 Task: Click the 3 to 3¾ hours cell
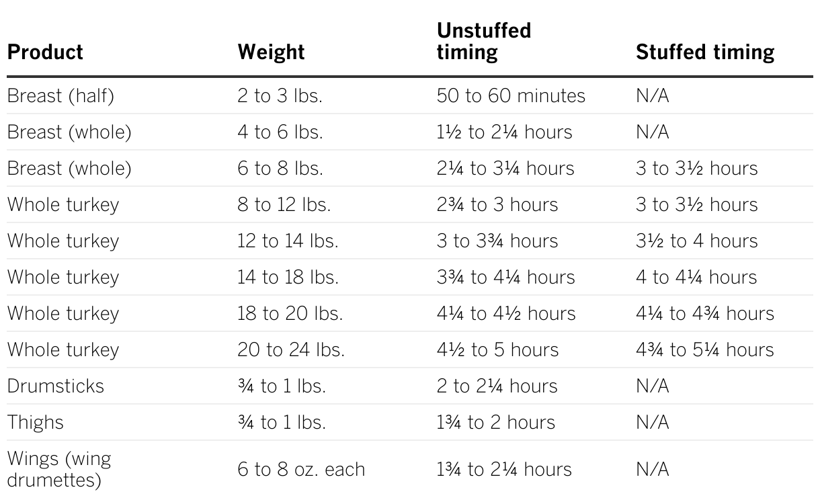497,241
